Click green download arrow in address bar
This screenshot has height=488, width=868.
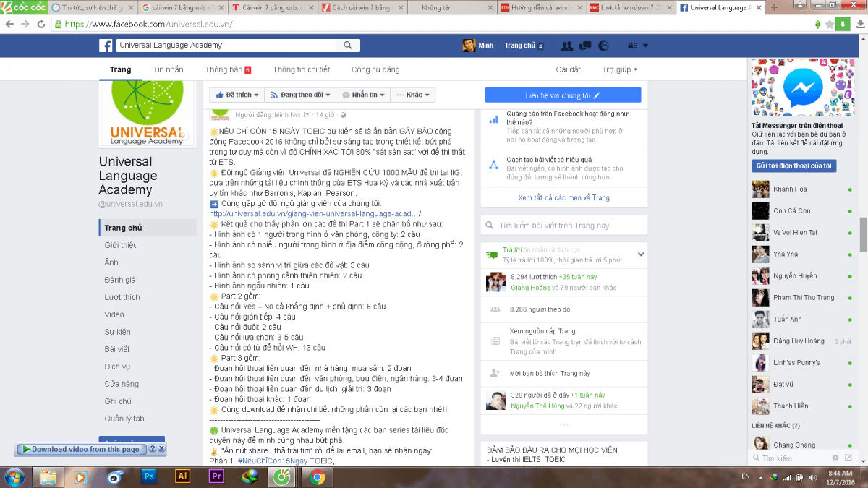click(x=842, y=24)
